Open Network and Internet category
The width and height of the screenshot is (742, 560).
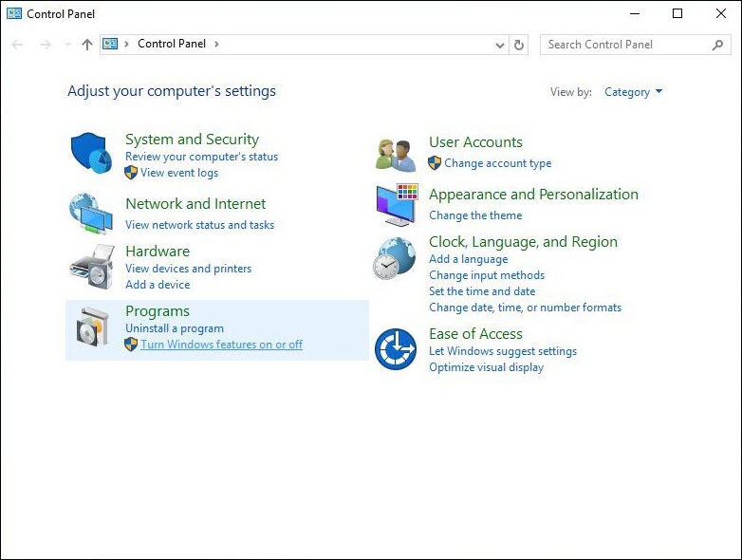(195, 203)
